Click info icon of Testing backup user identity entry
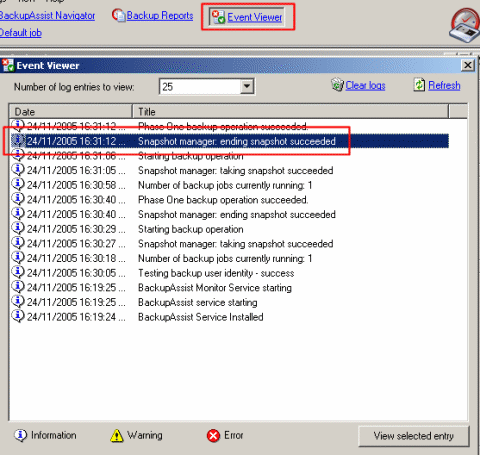 (18, 272)
